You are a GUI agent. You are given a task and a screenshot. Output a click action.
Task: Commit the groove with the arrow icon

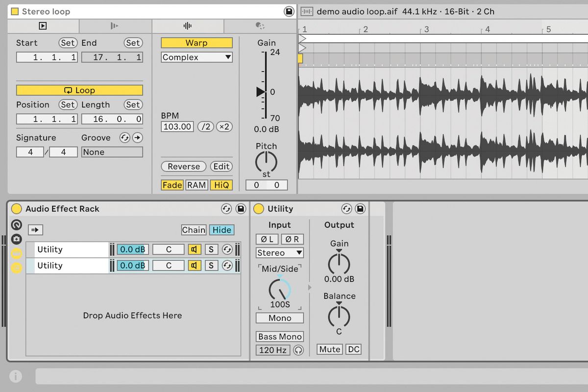pyautogui.click(x=138, y=138)
